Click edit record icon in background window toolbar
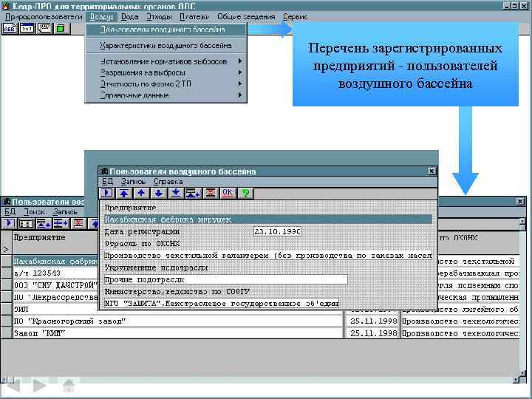This screenshot has height=399, width=532. click(x=61, y=223)
